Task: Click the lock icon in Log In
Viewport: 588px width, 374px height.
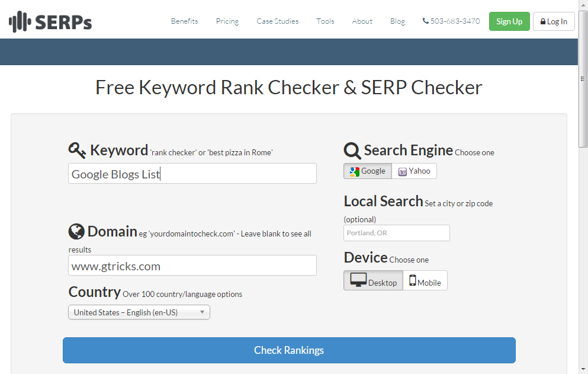Action: point(542,22)
